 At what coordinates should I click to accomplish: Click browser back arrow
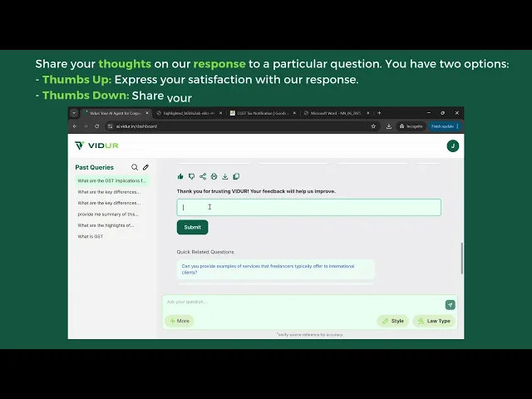click(x=75, y=126)
